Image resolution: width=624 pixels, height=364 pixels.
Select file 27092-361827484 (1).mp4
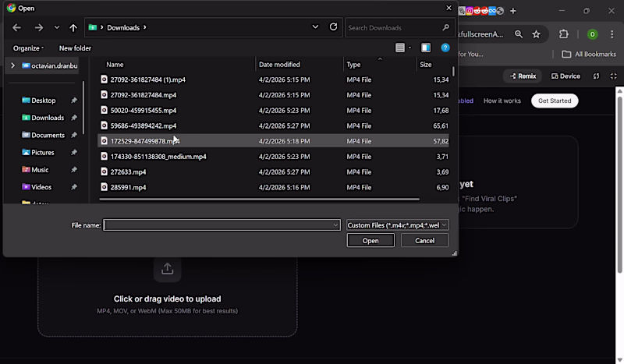coord(273,80)
